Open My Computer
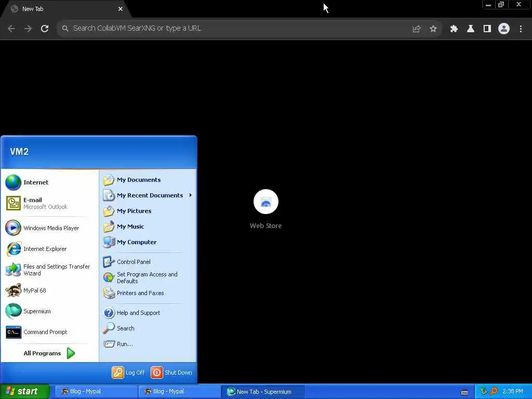 click(x=148, y=242)
